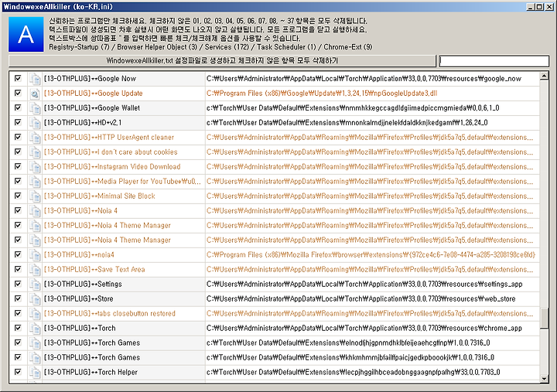Toggle Instagram Video Download checkbox
Screen dimensions: 557x392
pyautogui.click(x=18, y=166)
